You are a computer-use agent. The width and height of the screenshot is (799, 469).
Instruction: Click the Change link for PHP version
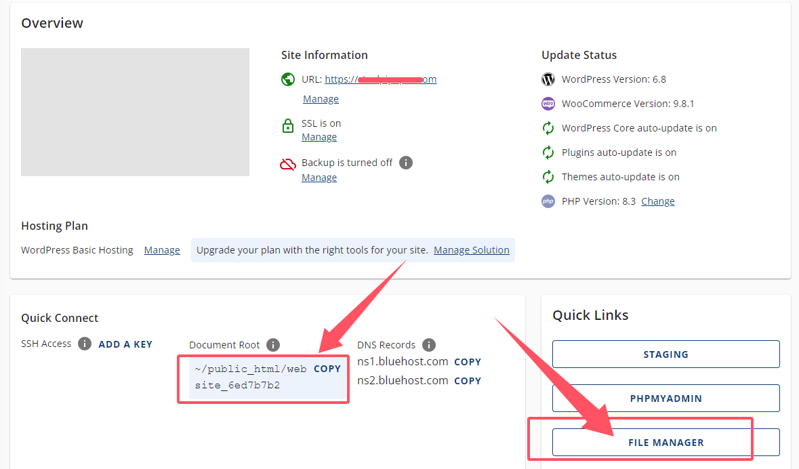pyautogui.click(x=657, y=201)
